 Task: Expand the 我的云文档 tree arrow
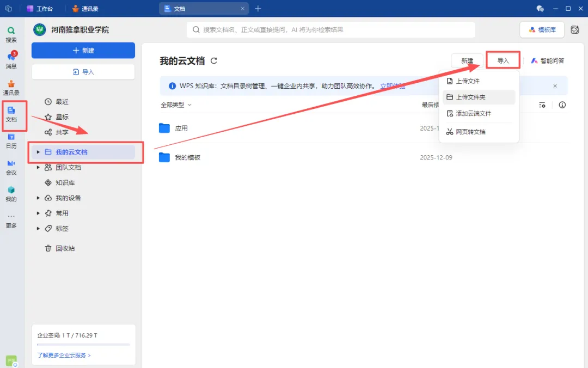click(x=38, y=152)
